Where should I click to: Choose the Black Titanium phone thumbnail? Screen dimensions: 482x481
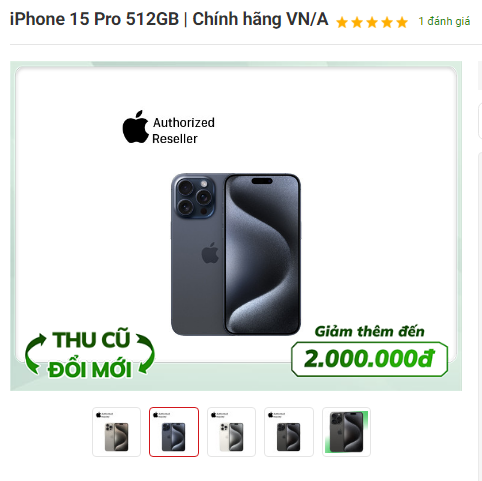coord(289,432)
